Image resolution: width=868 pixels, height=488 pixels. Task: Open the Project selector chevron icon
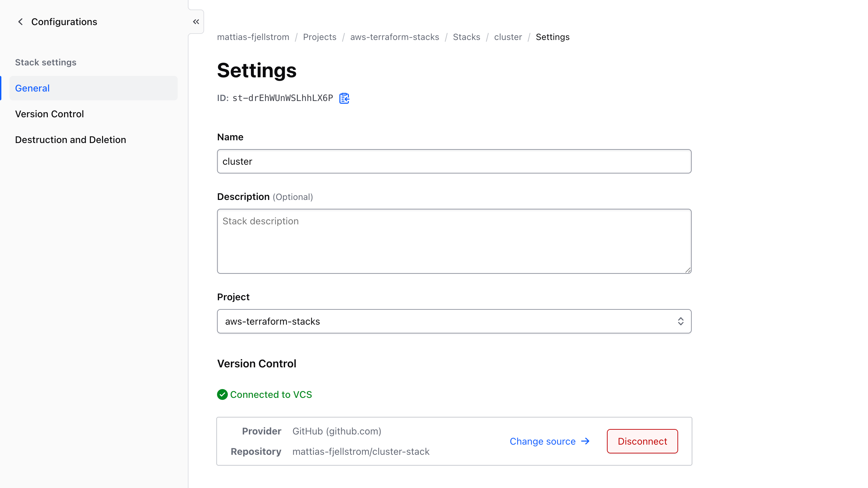click(x=681, y=321)
